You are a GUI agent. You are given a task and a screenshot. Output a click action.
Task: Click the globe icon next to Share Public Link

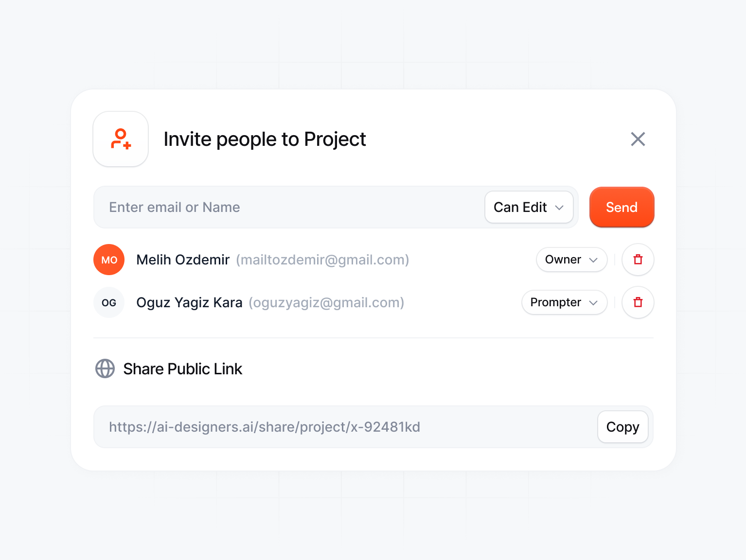tap(105, 368)
